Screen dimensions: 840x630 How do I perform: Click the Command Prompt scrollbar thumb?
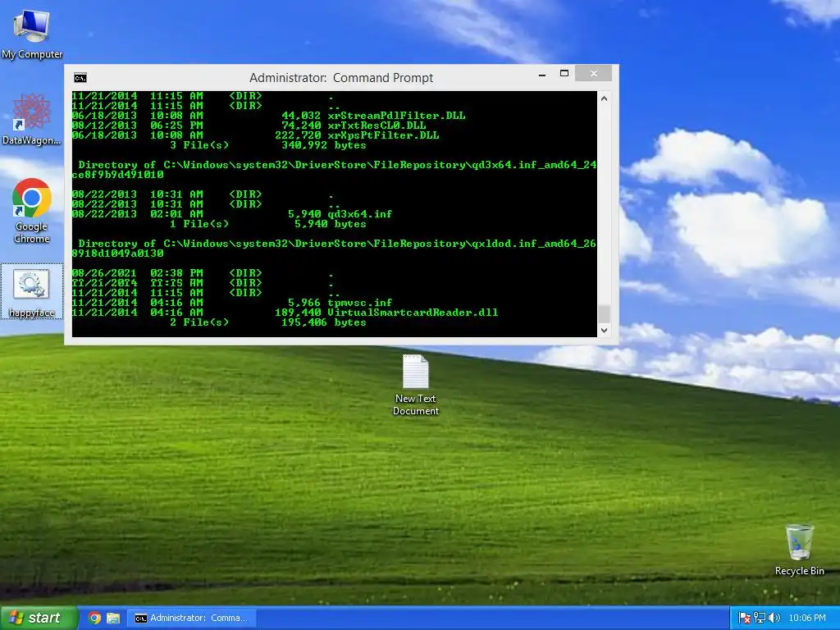pos(605,314)
